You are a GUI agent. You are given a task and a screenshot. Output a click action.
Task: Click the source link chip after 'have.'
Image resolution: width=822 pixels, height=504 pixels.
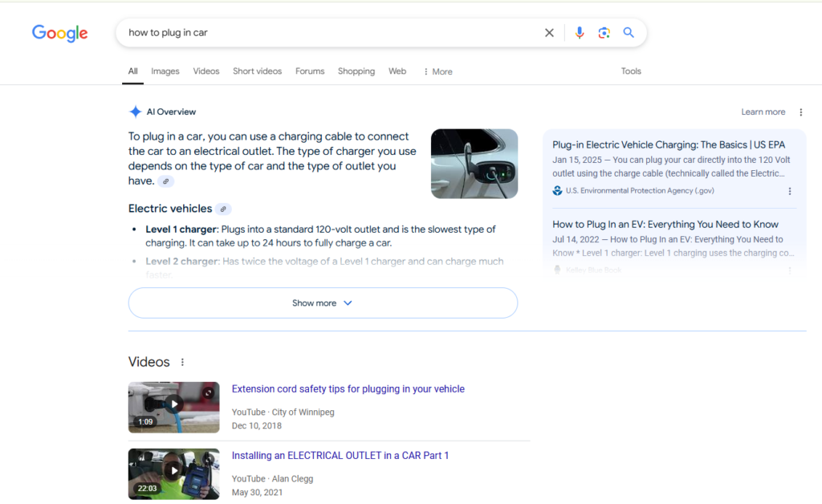coord(165,181)
